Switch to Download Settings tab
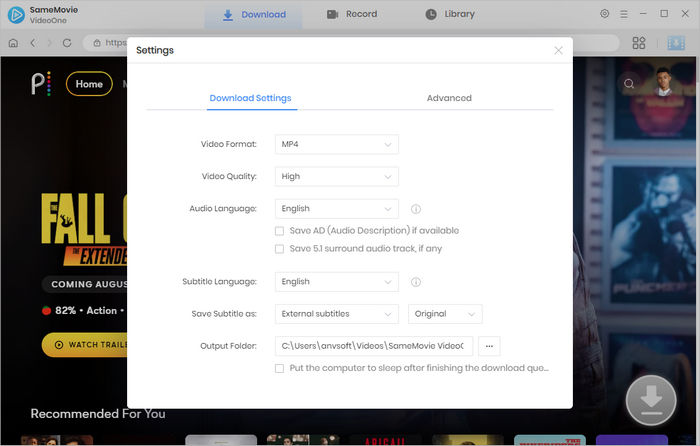The height and width of the screenshot is (446, 700). tap(250, 98)
